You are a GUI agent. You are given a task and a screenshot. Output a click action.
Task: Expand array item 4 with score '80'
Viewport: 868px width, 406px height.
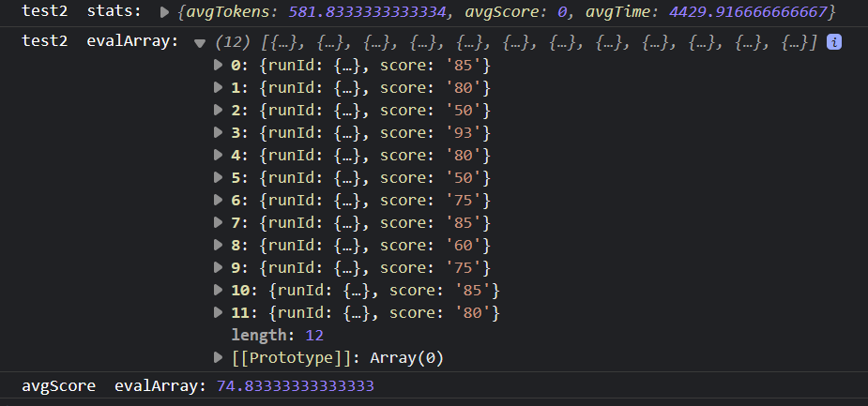click(220, 155)
